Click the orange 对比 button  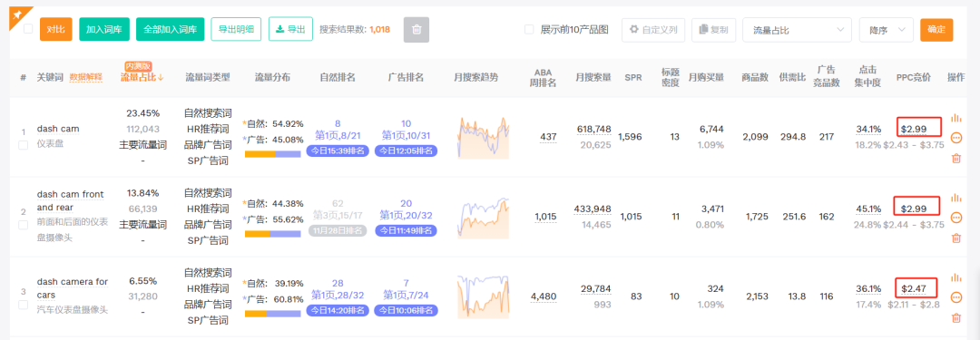click(56, 29)
